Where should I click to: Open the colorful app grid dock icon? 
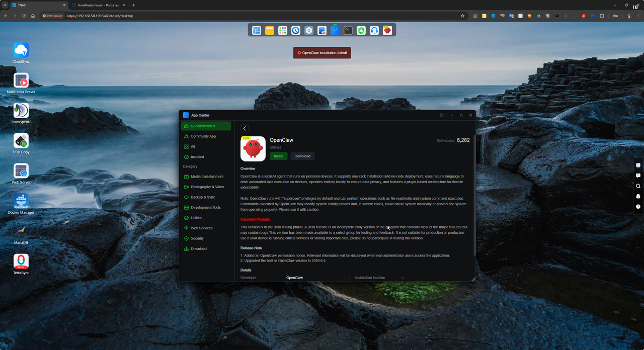pyautogui.click(x=283, y=31)
